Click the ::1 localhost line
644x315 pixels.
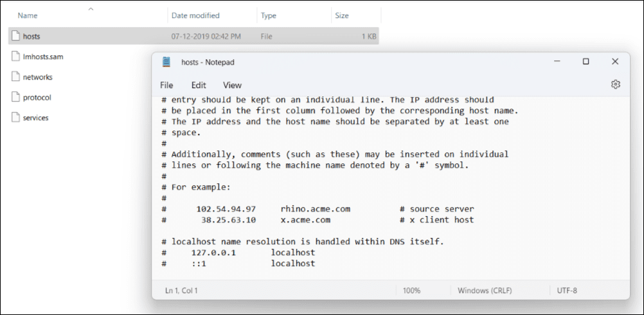click(x=238, y=264)
